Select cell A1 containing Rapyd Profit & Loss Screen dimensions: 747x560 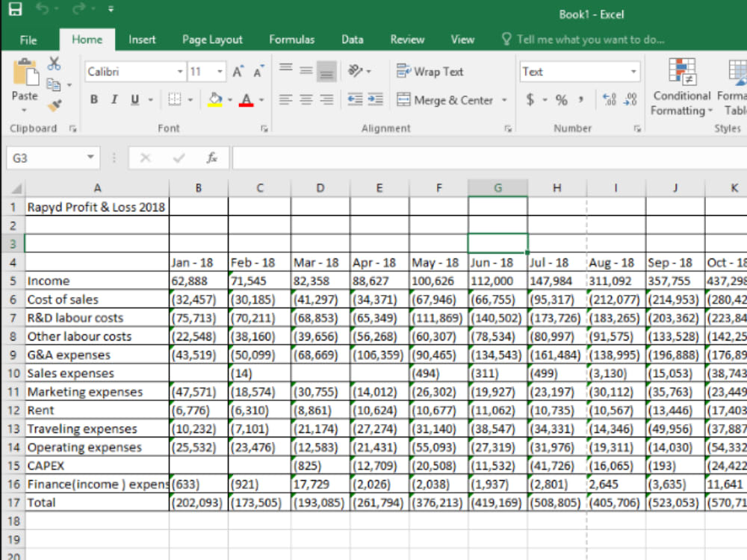(x=97, y=208)
